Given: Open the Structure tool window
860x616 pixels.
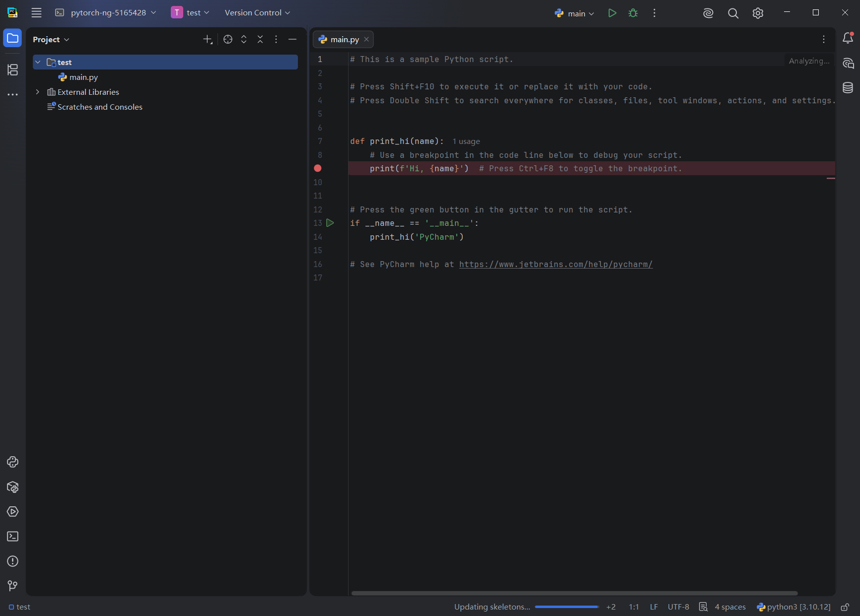Looking at the screenshot, I should point(12,69).
